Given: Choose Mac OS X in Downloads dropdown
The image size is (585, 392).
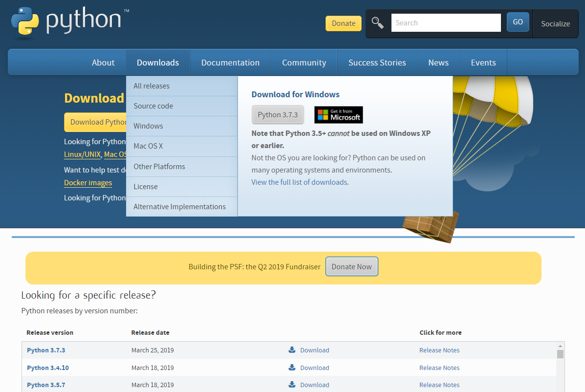Looking at the screenshot, I should coord(182,146).
